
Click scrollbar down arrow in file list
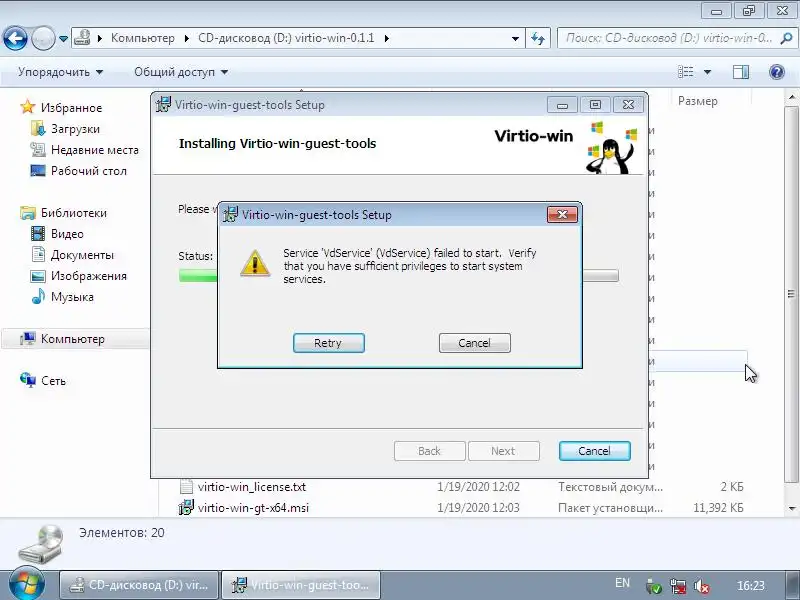[x=791, y=508]
